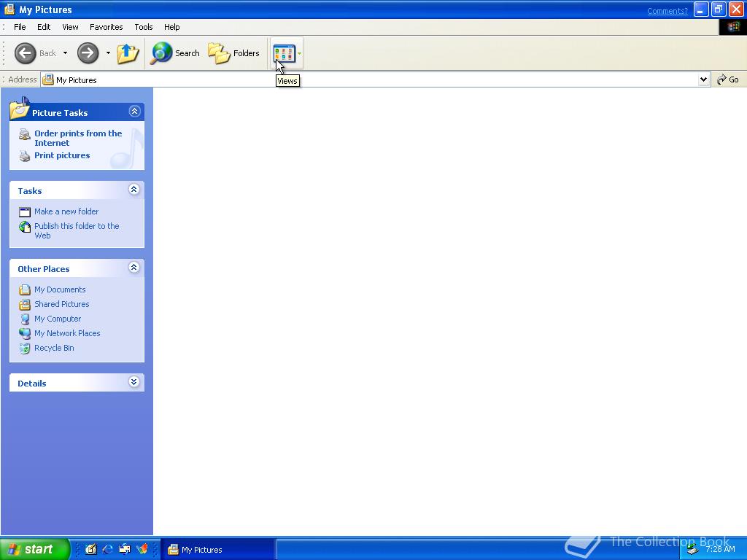Click the system tray device icon

[x=692, y=550]
